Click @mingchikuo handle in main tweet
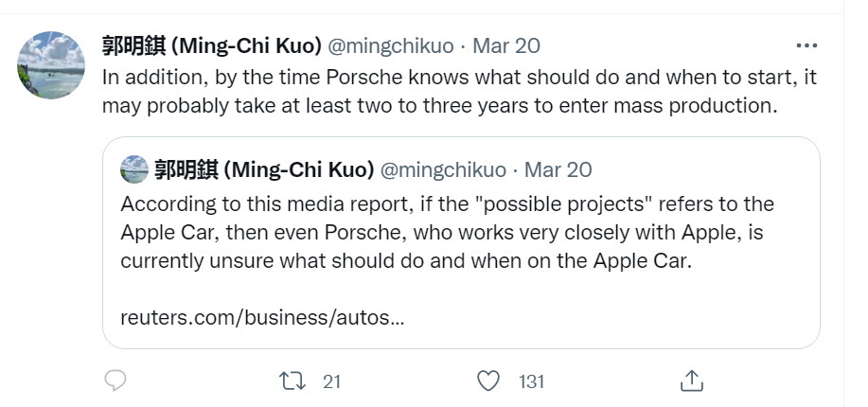 (x=391, y=45)
